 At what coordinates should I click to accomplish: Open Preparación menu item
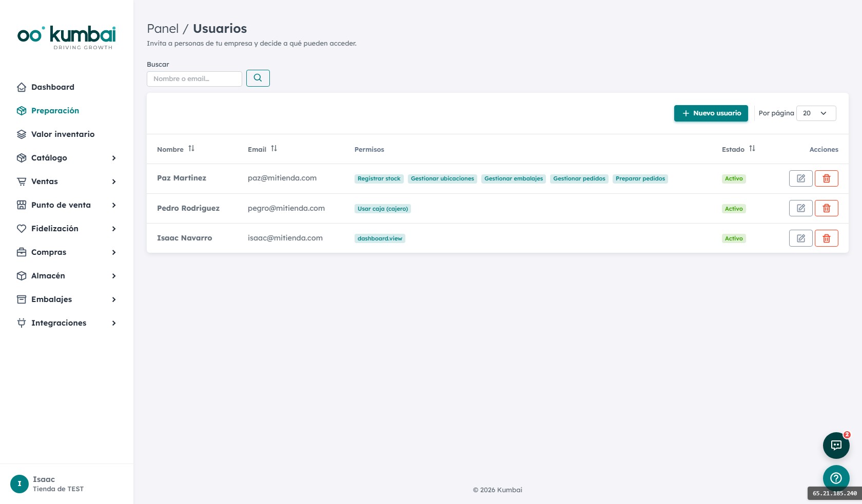tap(55, 111)
